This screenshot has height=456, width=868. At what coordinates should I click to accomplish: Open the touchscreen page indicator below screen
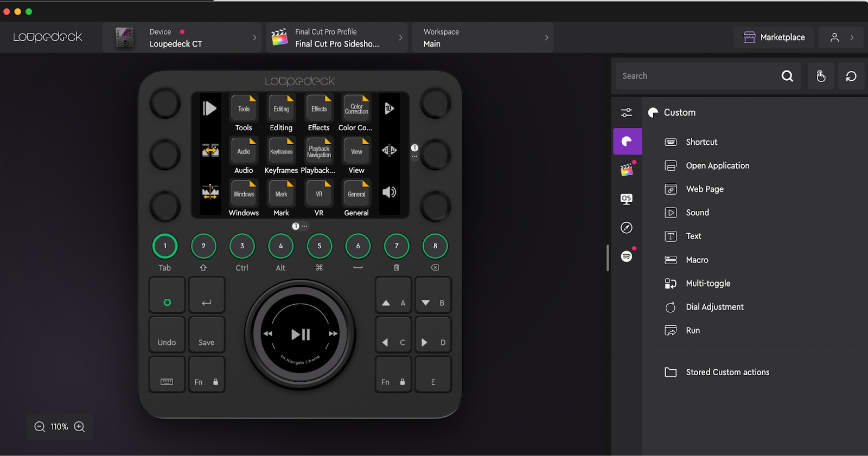point(299,226)
